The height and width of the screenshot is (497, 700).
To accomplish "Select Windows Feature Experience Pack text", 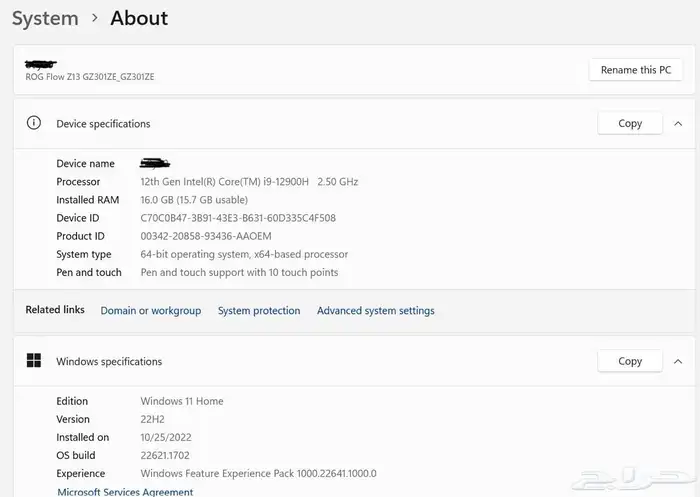I will click(x=258, y=473).
